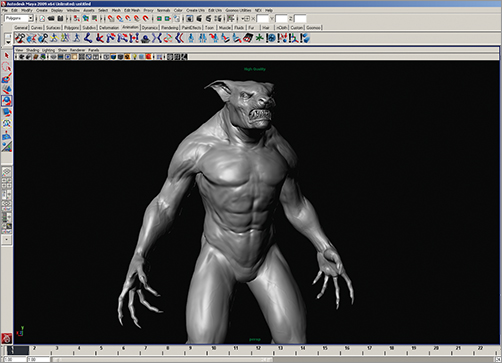Open the Window menu
This screenshot has width=502, height=363.
[x=73, y=10]
